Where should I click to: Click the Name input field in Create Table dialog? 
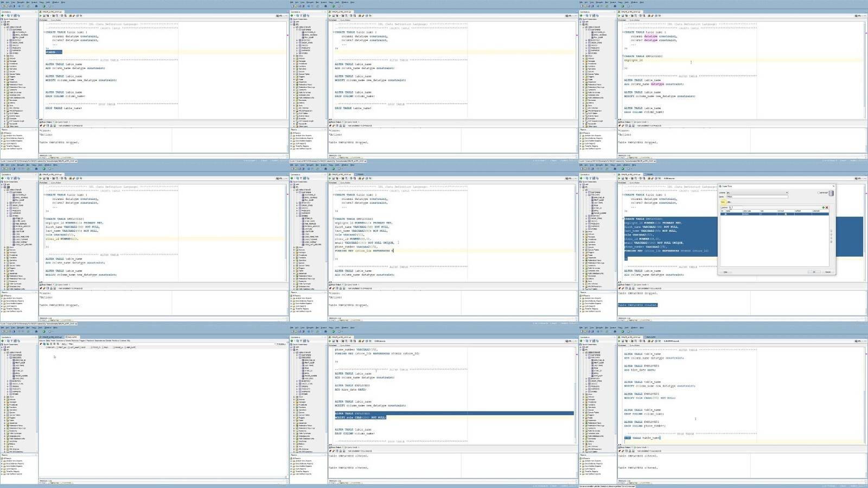(x=756, y=197)
